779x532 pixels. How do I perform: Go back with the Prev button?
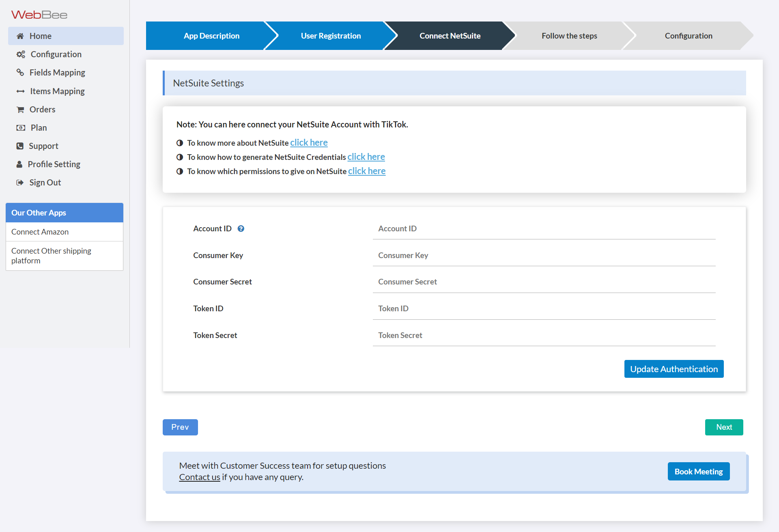click(x=180, y=427)
